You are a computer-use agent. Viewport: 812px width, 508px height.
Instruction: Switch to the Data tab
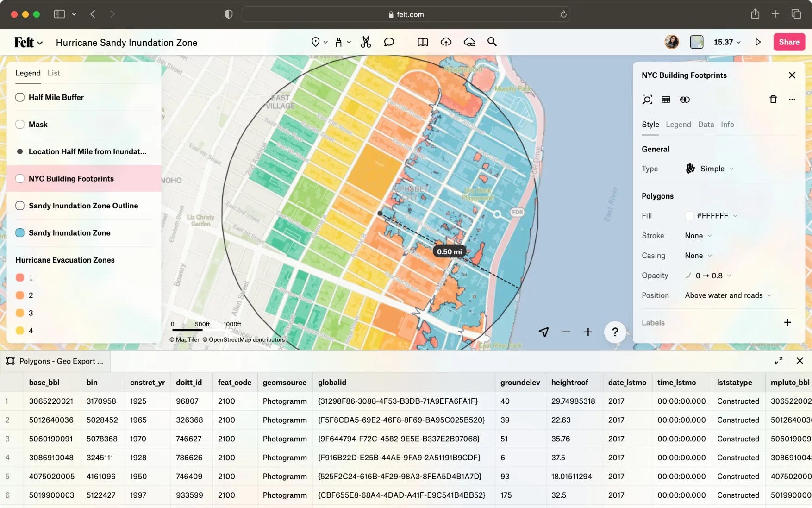(706, 125)
